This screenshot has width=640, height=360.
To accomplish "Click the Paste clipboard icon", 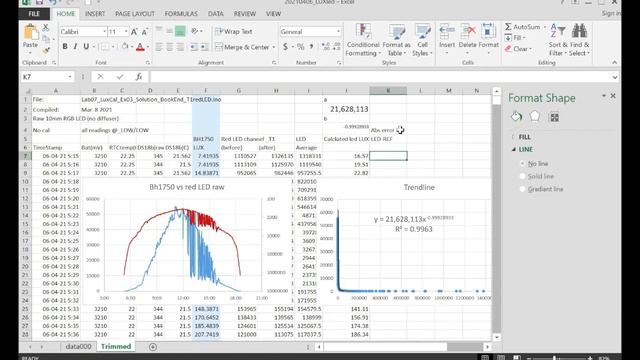I will [x=30, y=33].
